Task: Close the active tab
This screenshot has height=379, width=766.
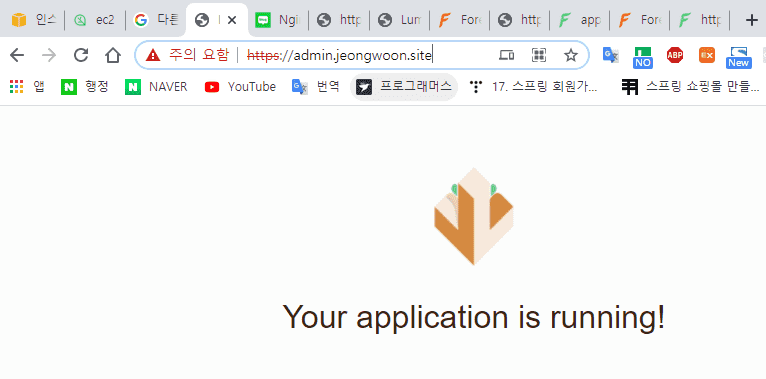Action: tap(232, 20)
